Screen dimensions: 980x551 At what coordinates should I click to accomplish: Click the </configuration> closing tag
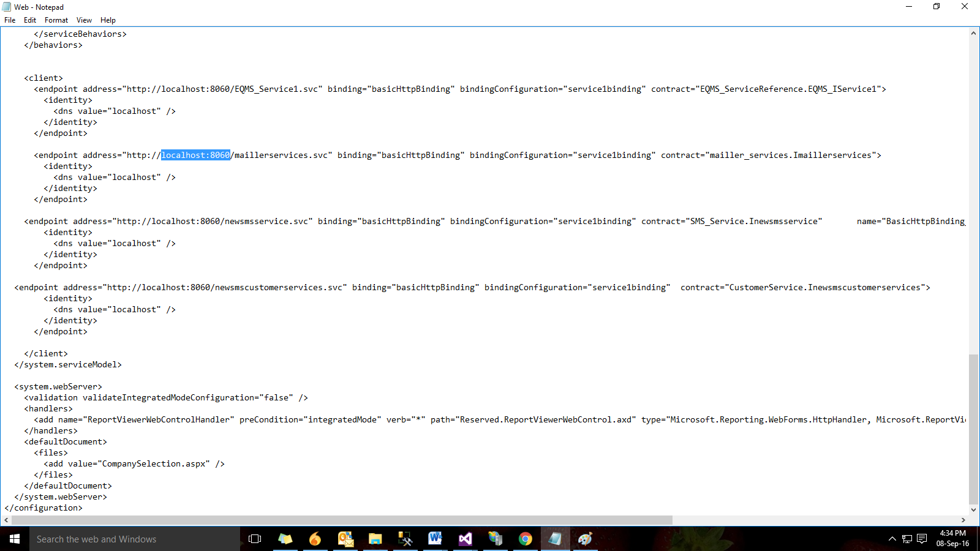(43, 508)
